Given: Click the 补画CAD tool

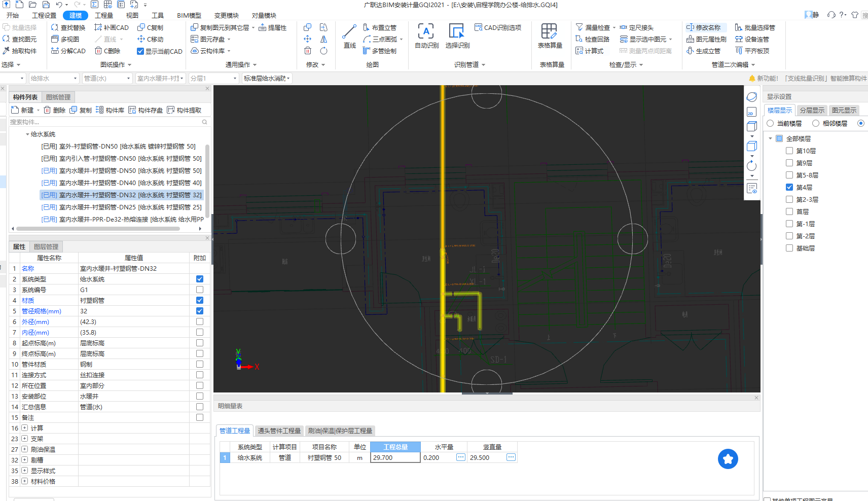Looking at the screenshot, I should (112, 27).
